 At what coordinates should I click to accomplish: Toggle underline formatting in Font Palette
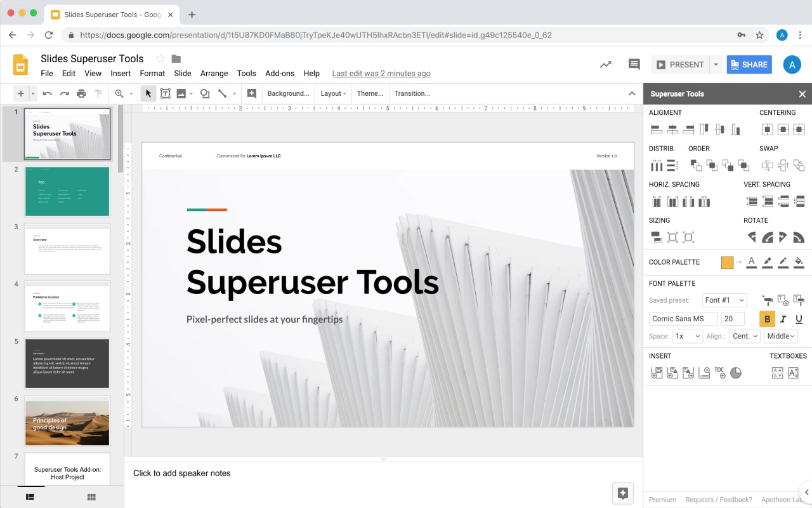click(799, 319)
